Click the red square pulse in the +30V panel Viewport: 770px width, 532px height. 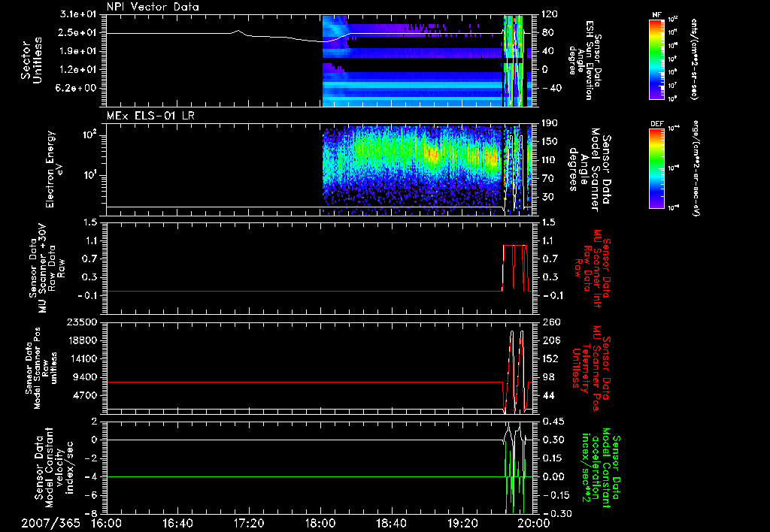516,268
